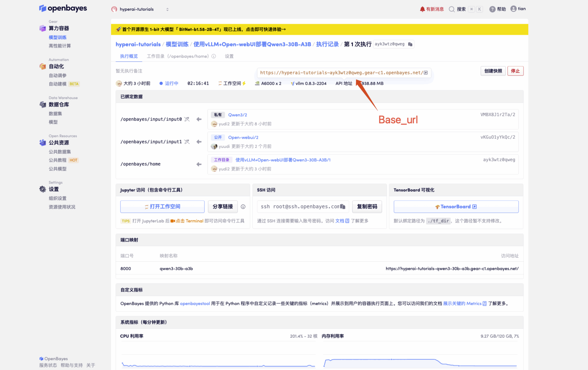
Task: Open the openbayestool library link
Action: (195, 303)
